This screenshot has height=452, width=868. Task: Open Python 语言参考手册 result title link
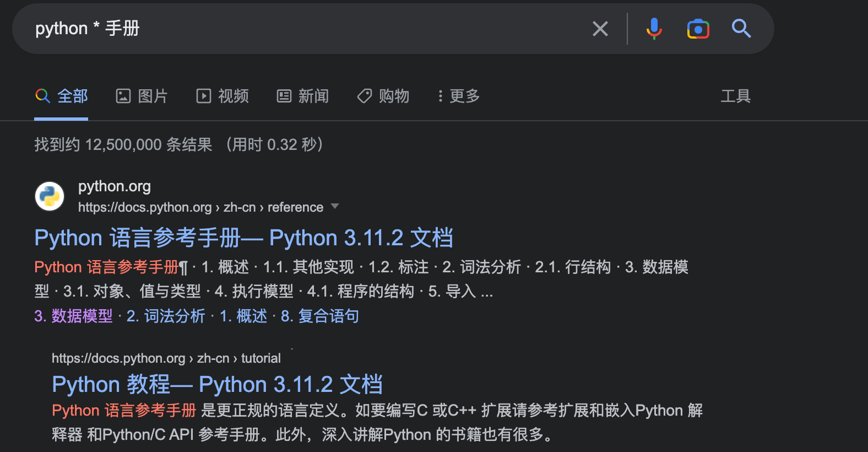243,238
